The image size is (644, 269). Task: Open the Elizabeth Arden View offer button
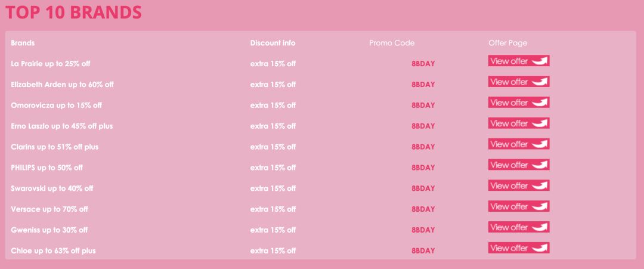click(518, 82)
